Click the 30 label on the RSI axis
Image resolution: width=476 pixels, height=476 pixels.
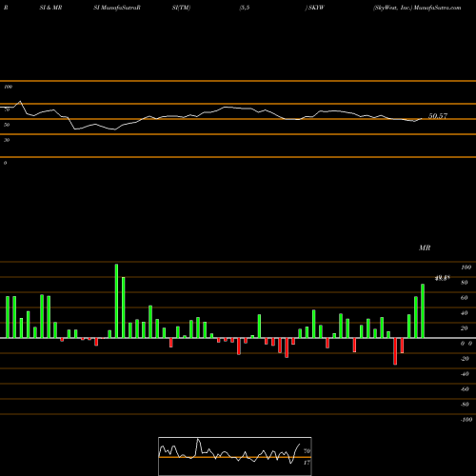coord(7,140)
